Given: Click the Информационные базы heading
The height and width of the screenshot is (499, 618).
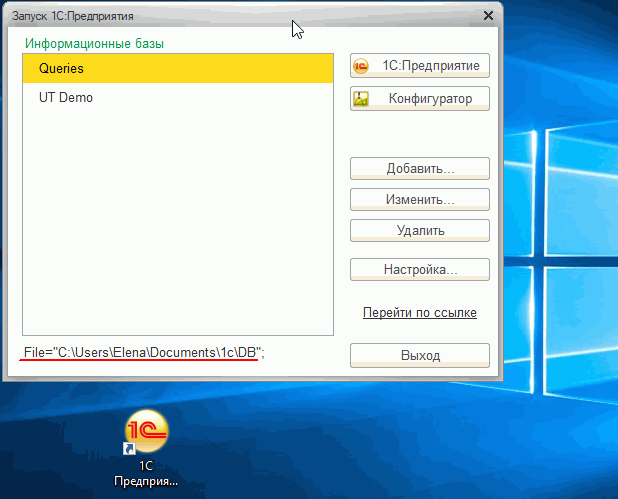Looking at the screenshot, I should 94,43.
